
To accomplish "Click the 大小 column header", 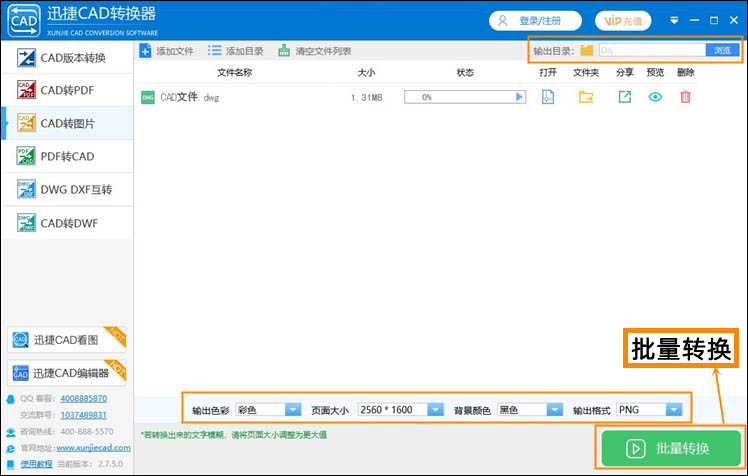I will click(366, 72).
